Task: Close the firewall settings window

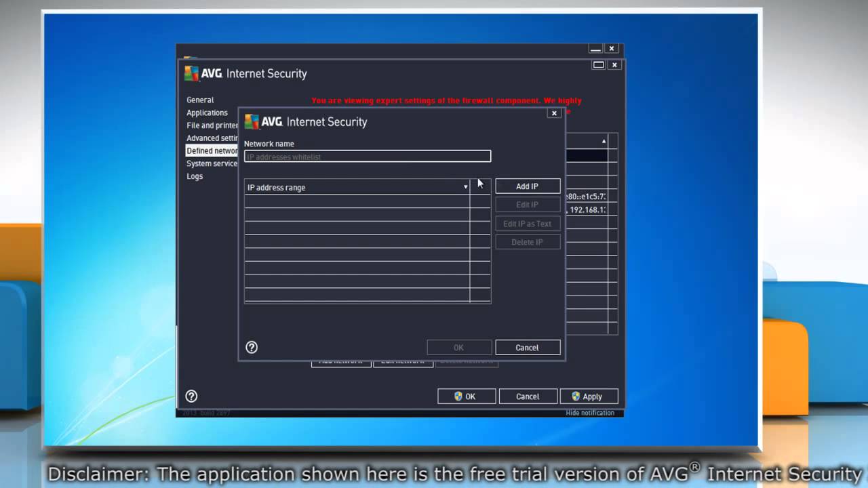Action: pyautogui.click(x=614, y=65)
